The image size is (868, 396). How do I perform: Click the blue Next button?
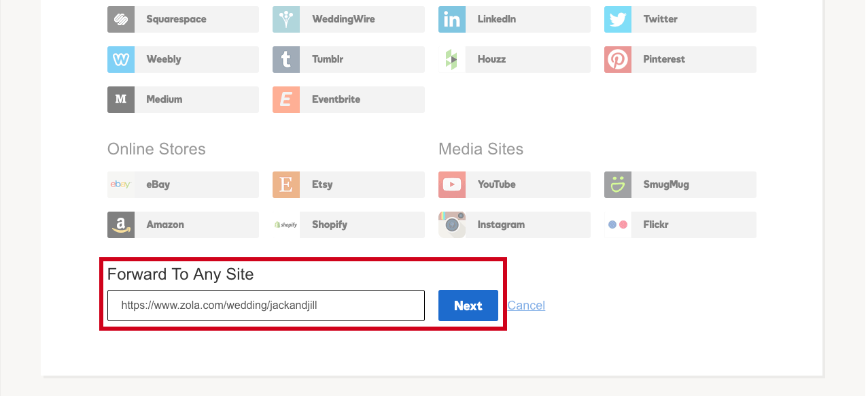468,306
